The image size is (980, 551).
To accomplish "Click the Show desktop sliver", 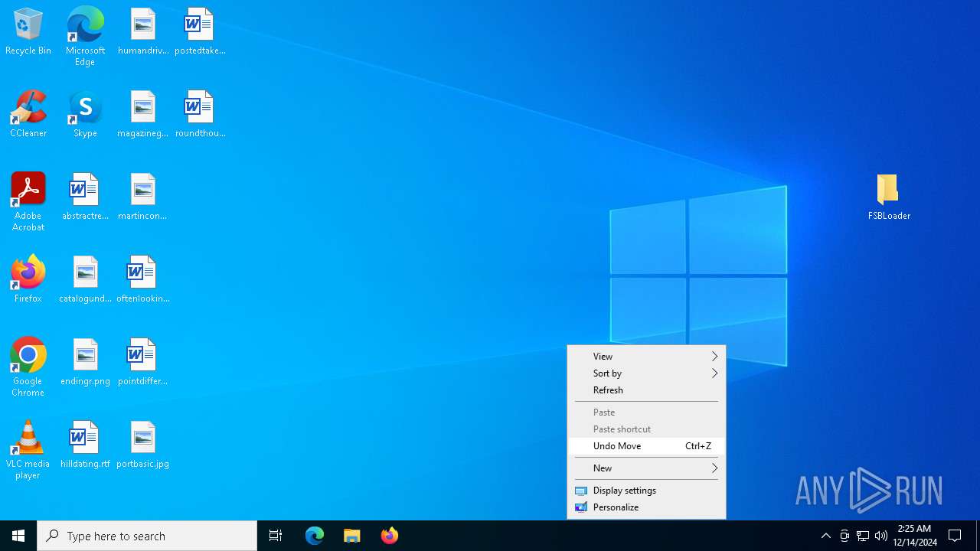I will pos(978,536).
